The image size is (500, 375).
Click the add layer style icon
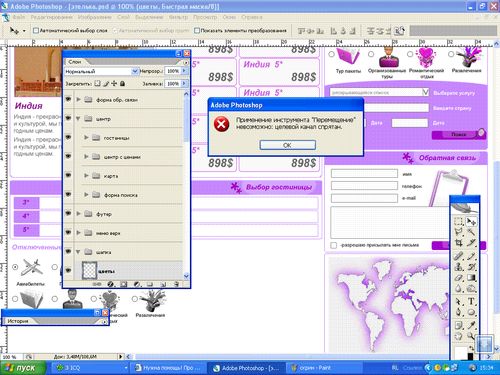click(110, 284)
